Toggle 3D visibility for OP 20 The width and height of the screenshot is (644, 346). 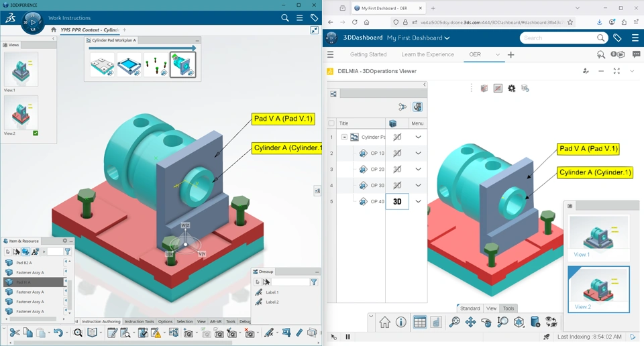tap(397, 169)
